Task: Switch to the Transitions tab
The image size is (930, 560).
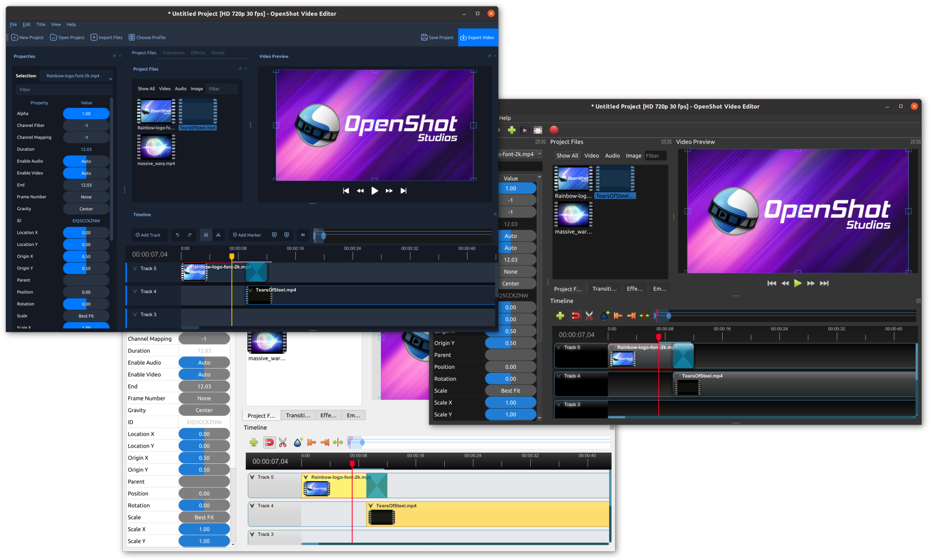Action: [173, 53]
